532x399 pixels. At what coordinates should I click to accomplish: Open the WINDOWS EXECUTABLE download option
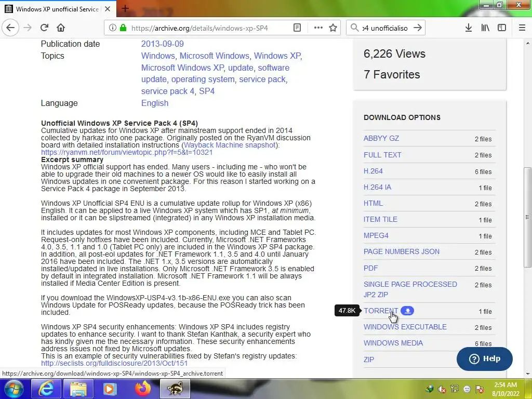[x=405, y=327]
